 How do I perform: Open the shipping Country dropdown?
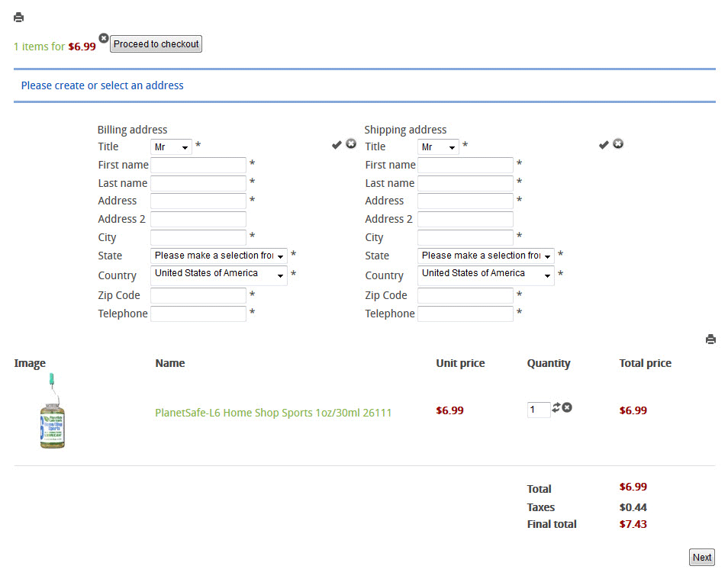pos(485,275)
